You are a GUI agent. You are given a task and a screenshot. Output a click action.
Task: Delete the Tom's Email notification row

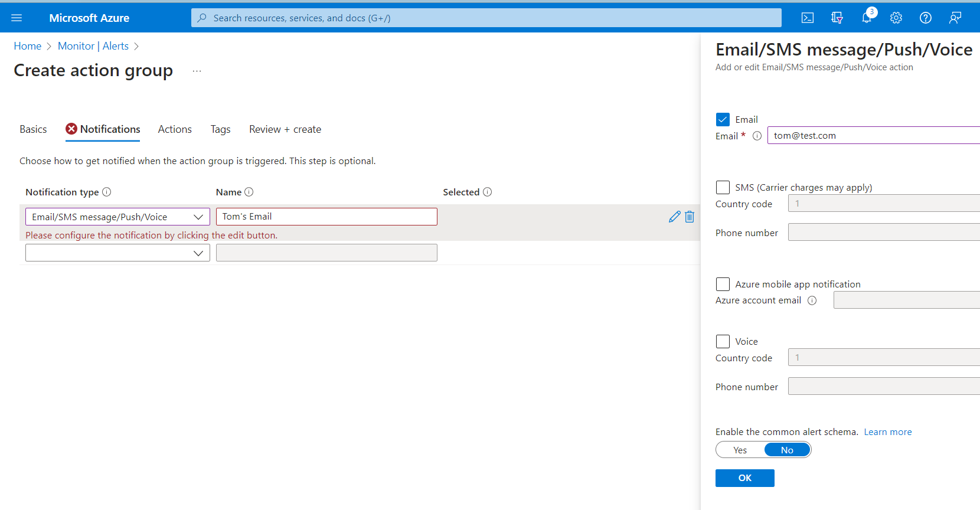coord(690,217)
